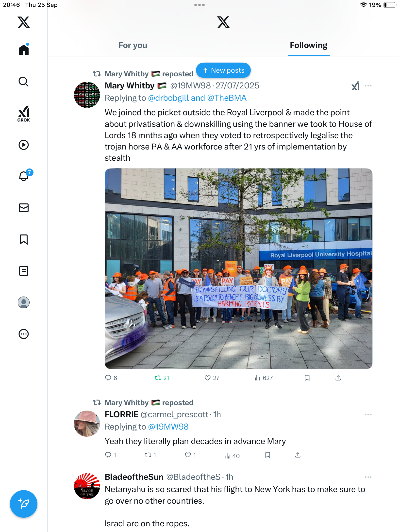Tap the New posts button
The image size is (399, 532).
pyautogui.click(x=223, y=70)
